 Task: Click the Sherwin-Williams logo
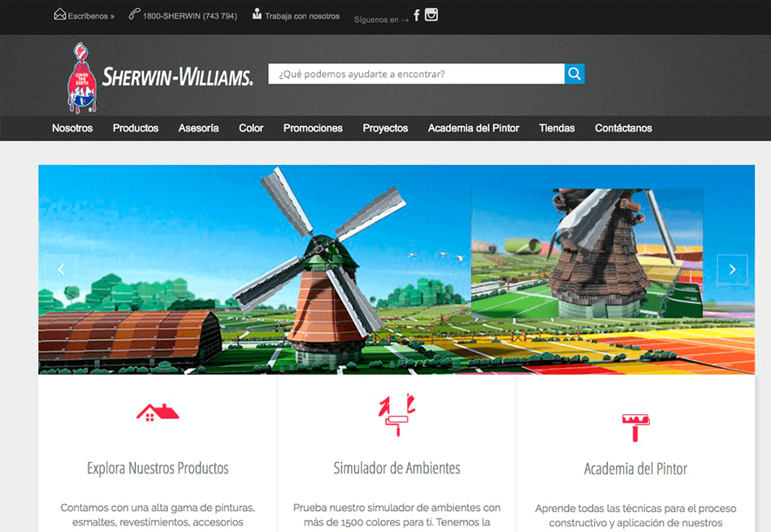click(160, 78)
